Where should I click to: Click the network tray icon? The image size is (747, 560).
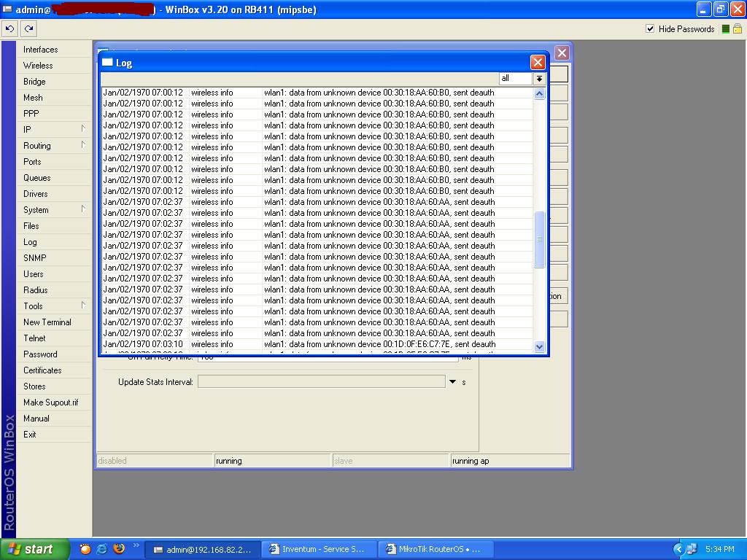coord(692,550)
